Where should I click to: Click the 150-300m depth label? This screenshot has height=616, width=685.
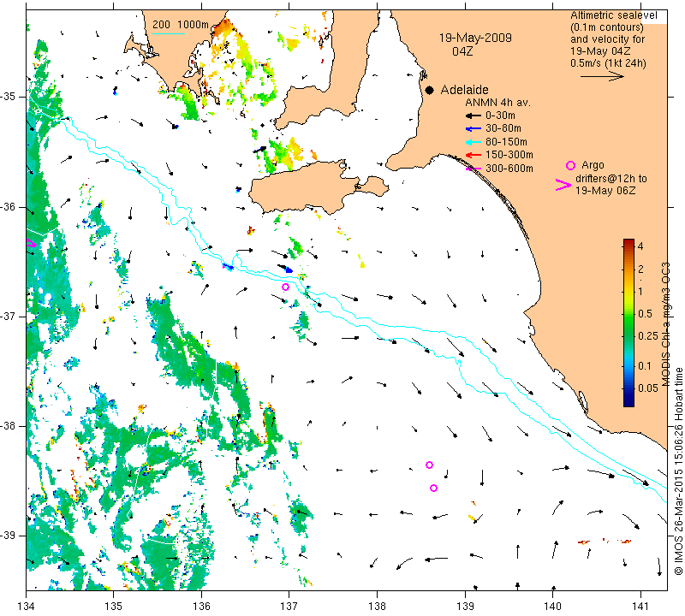pyautogui.click(x=509, y=155)
